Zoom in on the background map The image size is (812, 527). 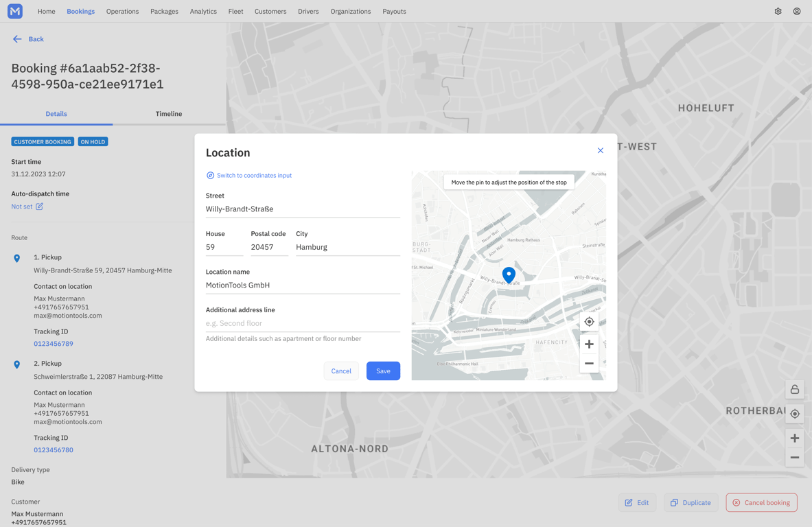point(794,438)
